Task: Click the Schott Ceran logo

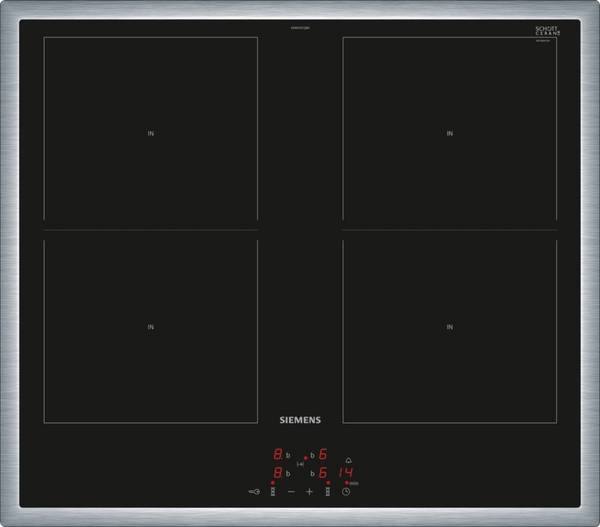Action: 548,31
